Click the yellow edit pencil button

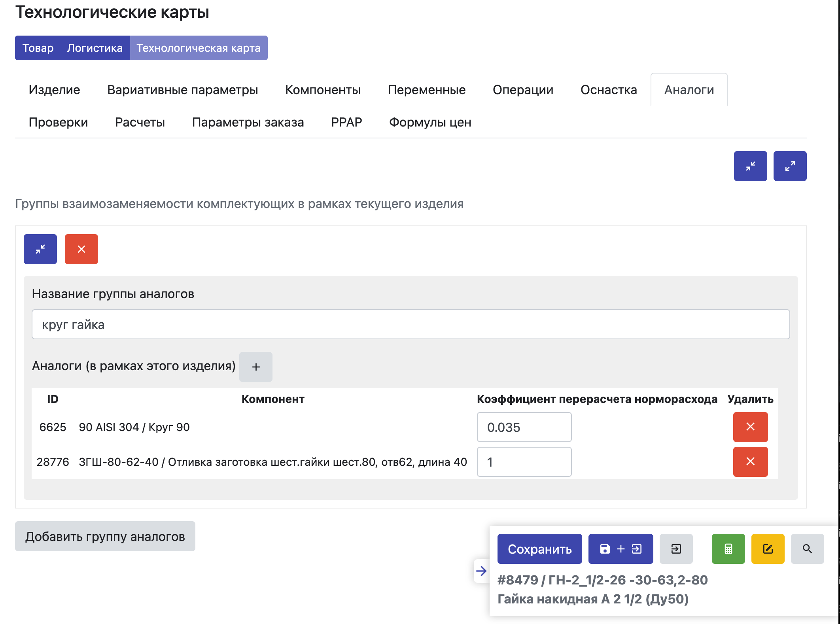(x=768, y=549)
